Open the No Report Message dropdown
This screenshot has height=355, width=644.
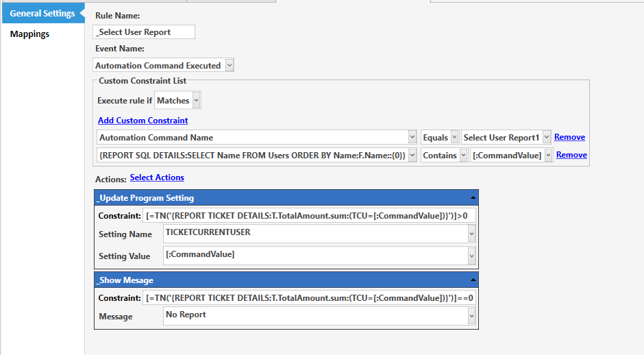471,316
